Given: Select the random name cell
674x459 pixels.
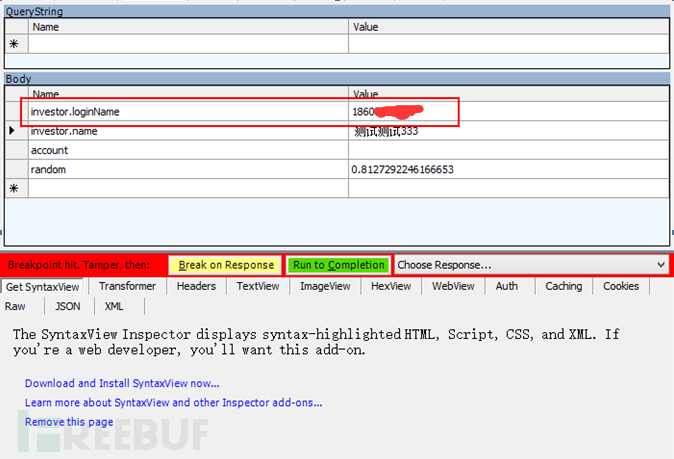Looking at the screenshot, I should click(188, 169).
